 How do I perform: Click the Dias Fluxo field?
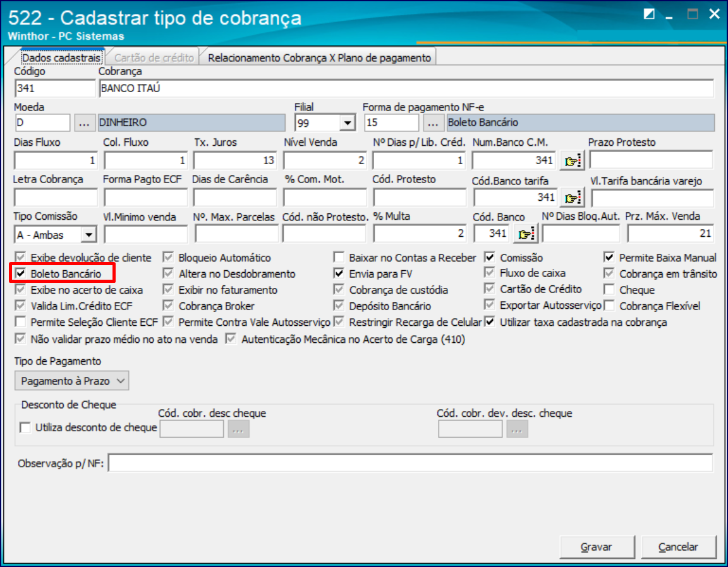pos(56,160)
